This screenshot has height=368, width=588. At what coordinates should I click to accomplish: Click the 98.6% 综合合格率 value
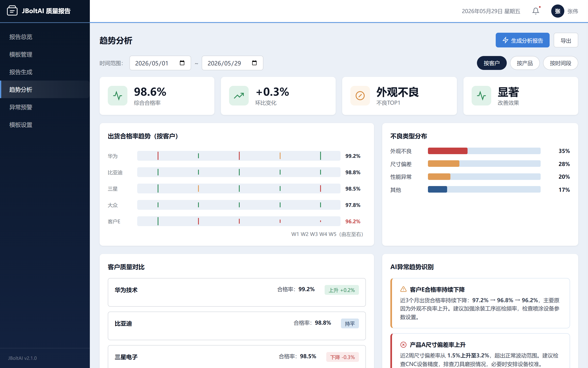150,92
